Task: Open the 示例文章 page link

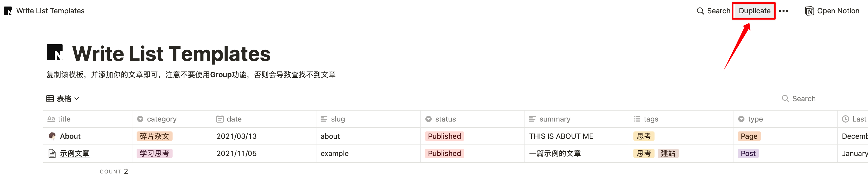Action: click(75, 153)
